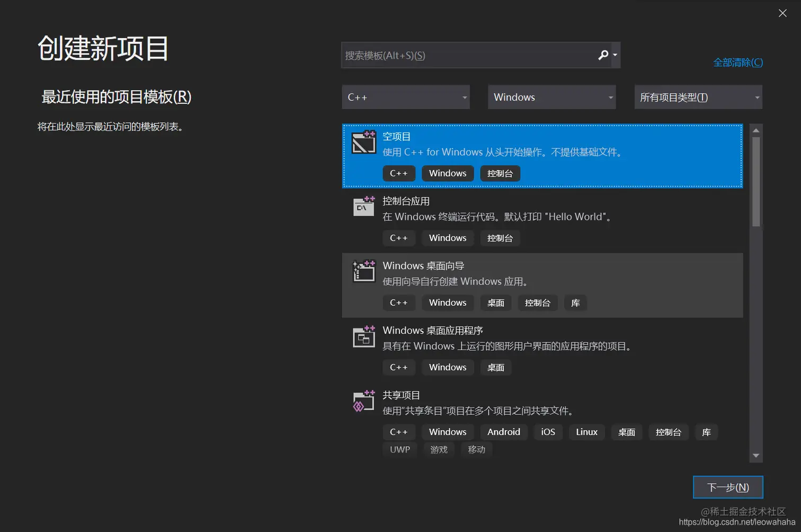Click the 空项目 template icon
The width and height of the screenshot is (801, 532).
point(363,143)
